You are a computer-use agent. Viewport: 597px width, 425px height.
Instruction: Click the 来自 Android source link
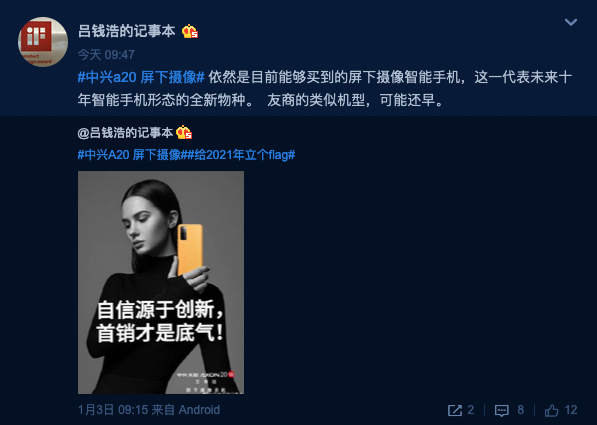point(185,410)
